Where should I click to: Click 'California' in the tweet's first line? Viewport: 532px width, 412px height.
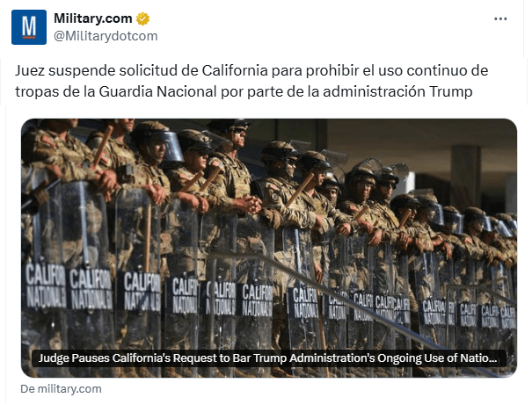[x=235, y=71]
